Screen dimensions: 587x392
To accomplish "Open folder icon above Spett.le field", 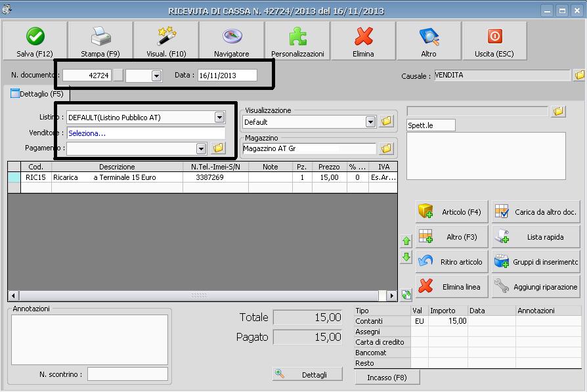I will 558,111.
